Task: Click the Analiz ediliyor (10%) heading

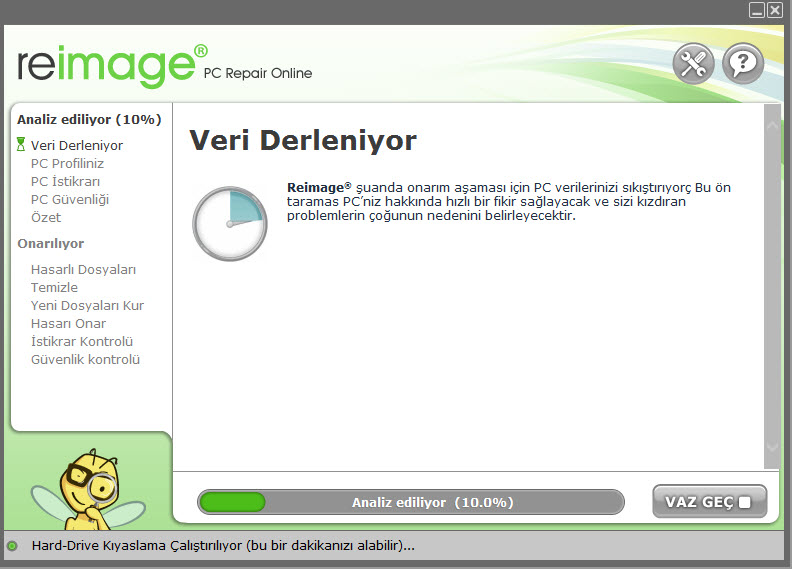Action: click(89, 120)
